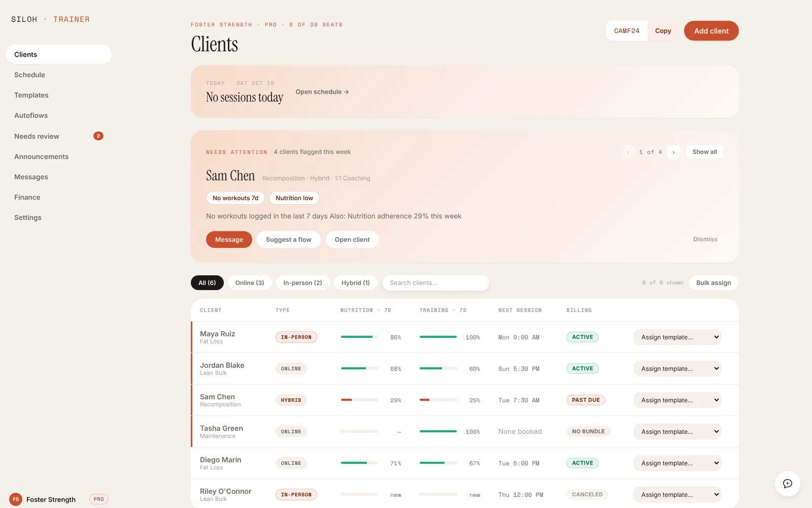Click the FS account avatar

point(16,499)
